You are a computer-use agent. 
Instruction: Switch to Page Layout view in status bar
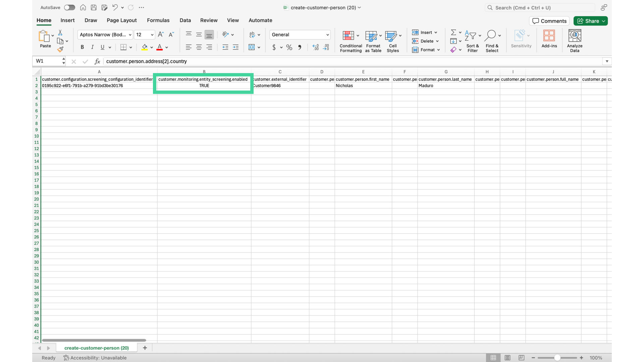(507, 358)
